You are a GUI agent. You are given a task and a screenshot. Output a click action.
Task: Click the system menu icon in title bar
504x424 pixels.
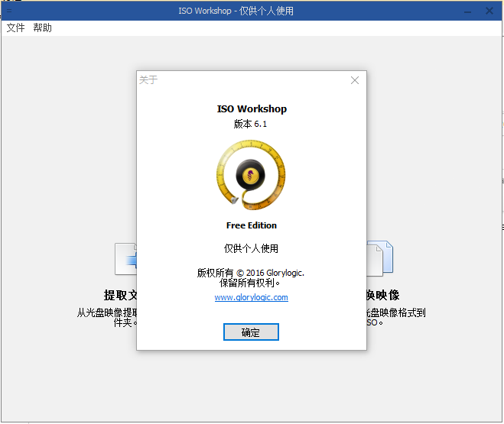(x=9, y=11)
